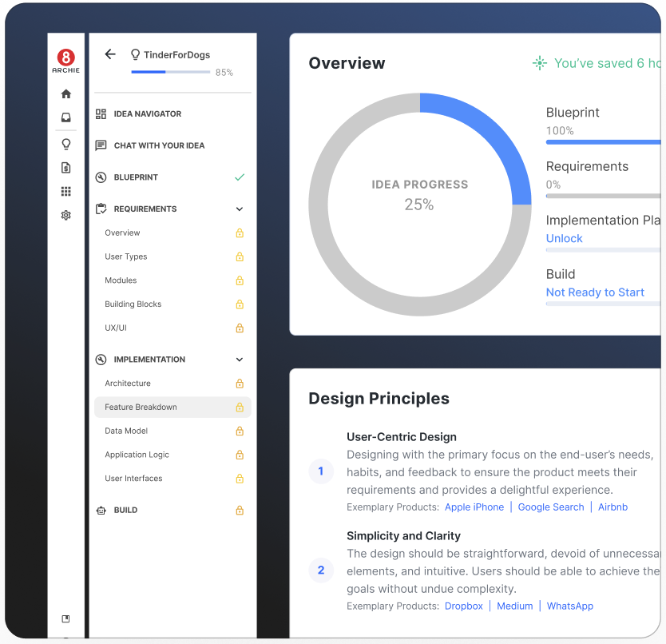Open the apps grid icon in sidebar
This screenshot has height=644, width=666.
pos(65,192)
